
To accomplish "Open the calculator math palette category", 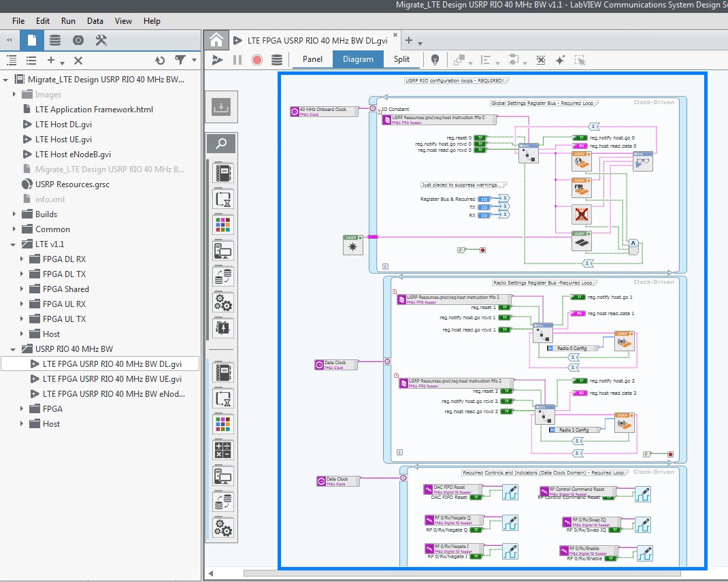I will click(223, 450).
